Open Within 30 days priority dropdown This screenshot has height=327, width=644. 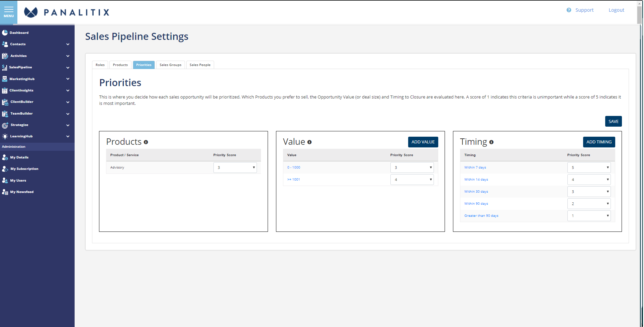(x=589, y=192)
